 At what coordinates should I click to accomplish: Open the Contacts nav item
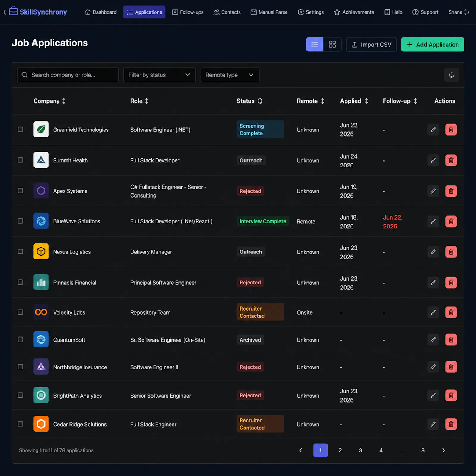(x=227, y=12)
